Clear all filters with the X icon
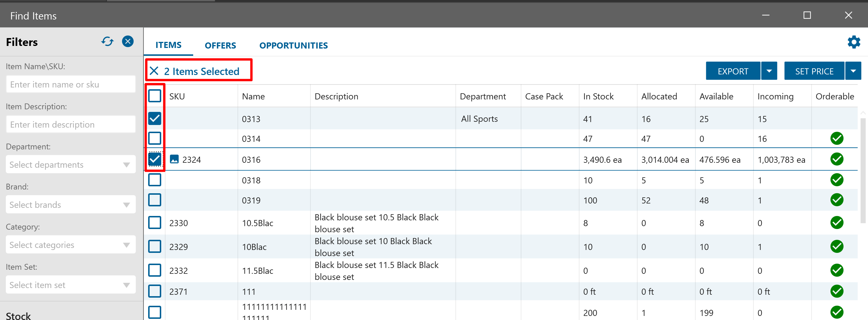Viewport: 868px width, 320px height. point(128,42)
